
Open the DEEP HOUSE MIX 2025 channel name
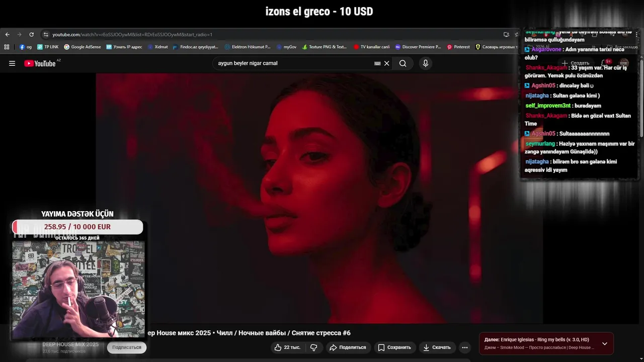70,344
